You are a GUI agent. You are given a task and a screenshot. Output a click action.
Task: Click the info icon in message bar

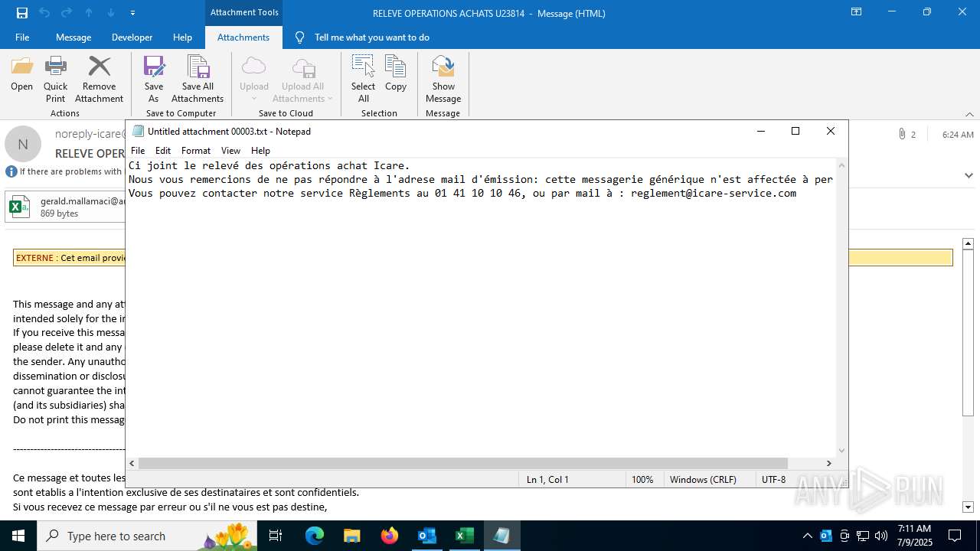11,171
